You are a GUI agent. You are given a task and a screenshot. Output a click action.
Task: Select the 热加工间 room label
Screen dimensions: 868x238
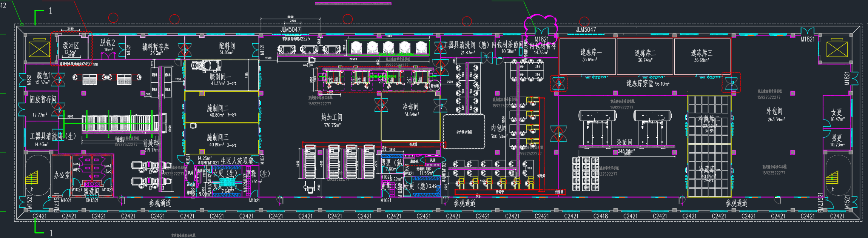pos(332,117)
